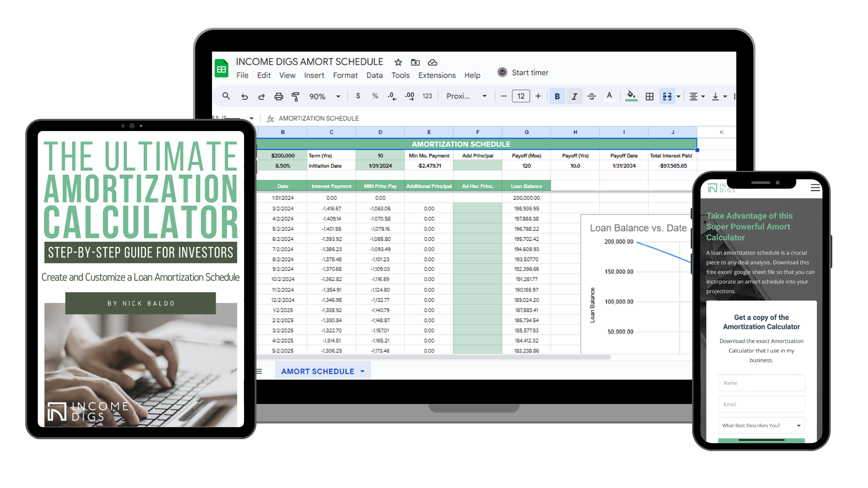Toggle strikethrough formatting

591,96
